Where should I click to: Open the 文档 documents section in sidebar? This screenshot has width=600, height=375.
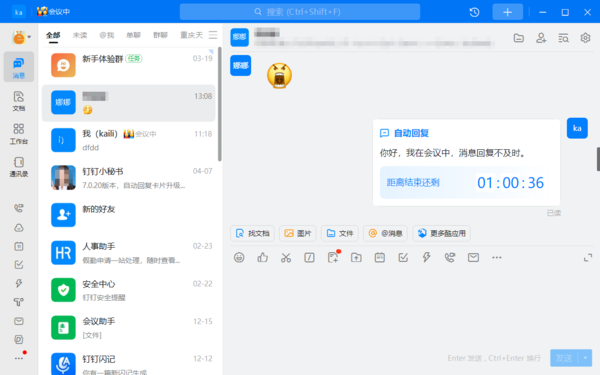19,101
